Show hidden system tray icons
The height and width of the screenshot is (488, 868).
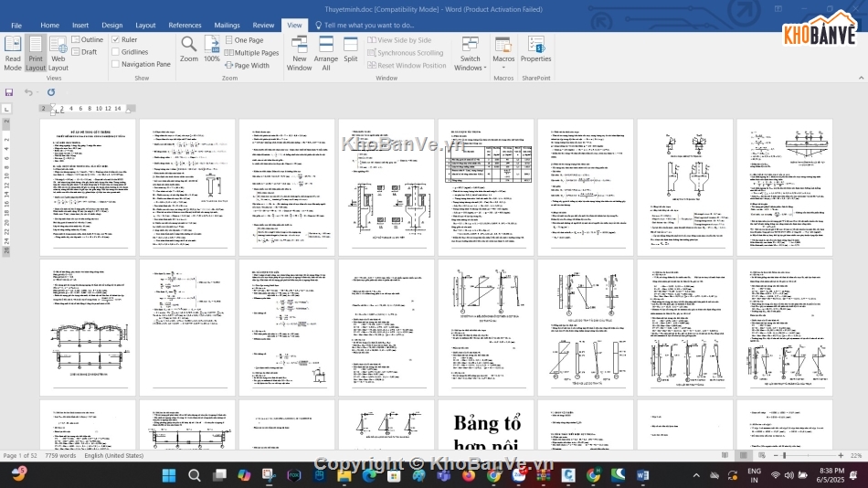pos(696,475)
